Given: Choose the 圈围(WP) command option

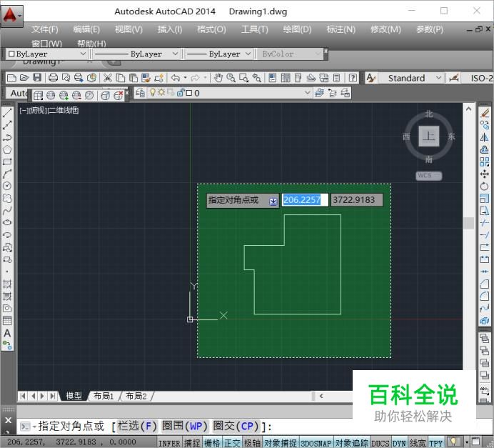Looking at the screenshot, I should click(185, 427).
